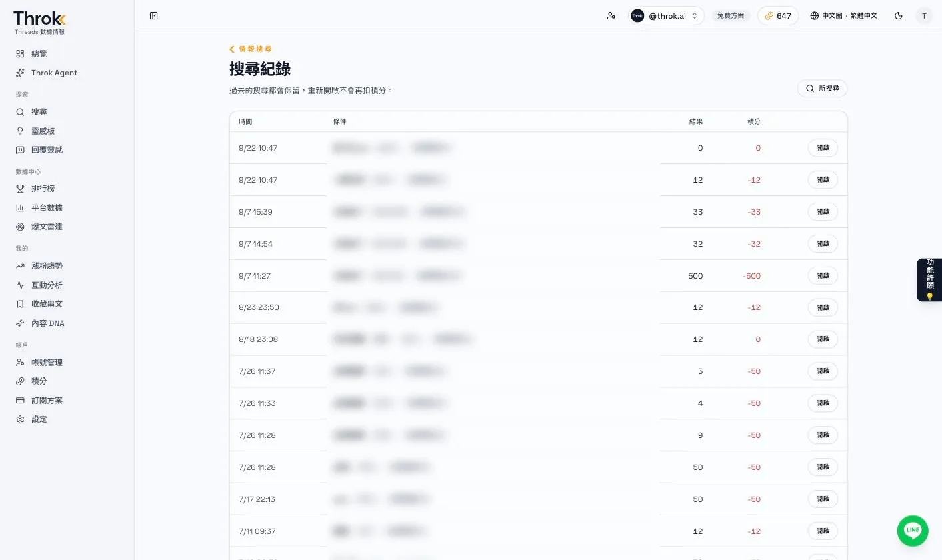This screenshot has height=560, width=942.
Task: Open 設定 gear icon
Action: click(x=20, y=419)
